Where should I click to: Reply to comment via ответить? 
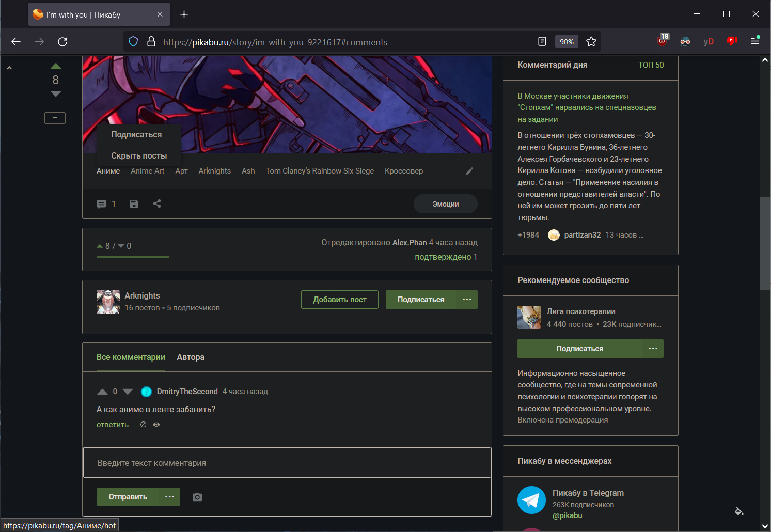pyautogui.click(x=113, y=425)
